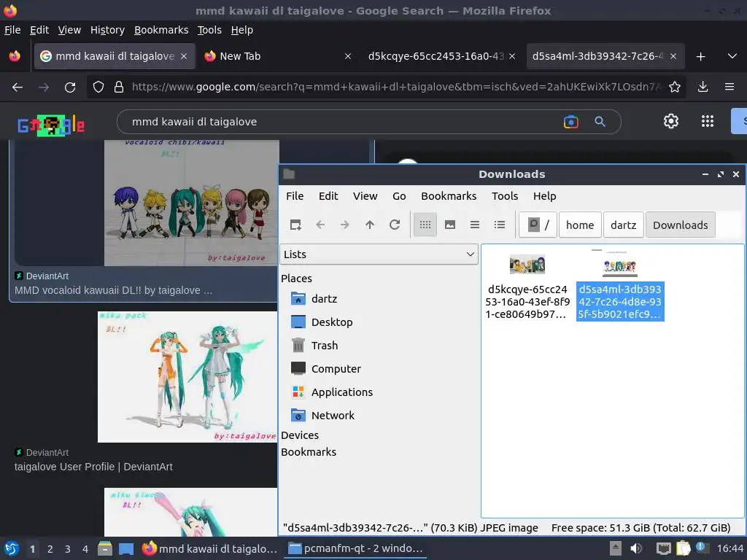Switch to New Tab tab
The width and height of the screenshot is (747, 560).
click(277, 56)
